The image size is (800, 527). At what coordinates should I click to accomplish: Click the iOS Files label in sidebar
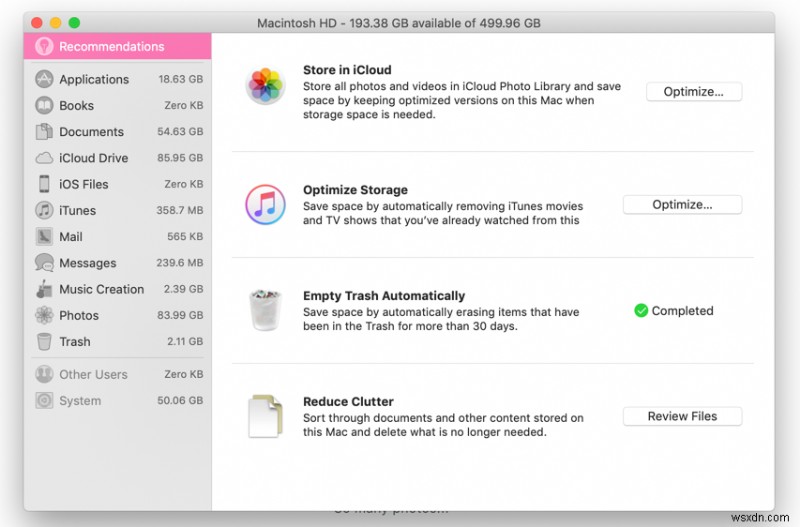click(84, 184)
